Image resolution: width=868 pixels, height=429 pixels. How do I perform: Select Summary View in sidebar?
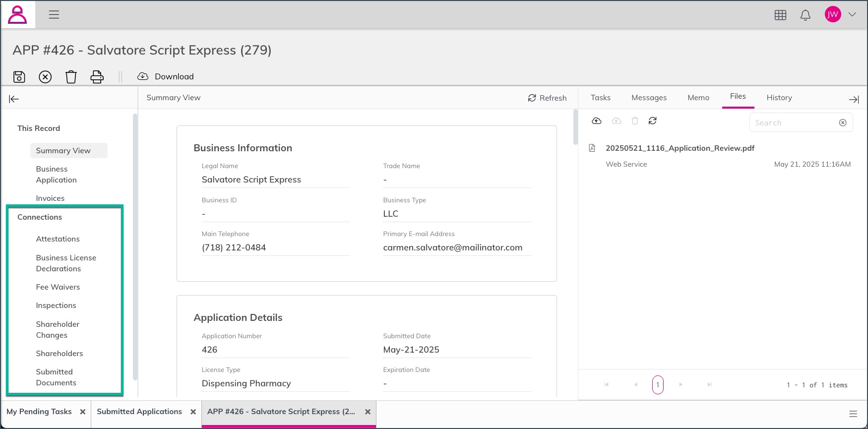pos(68,151)
